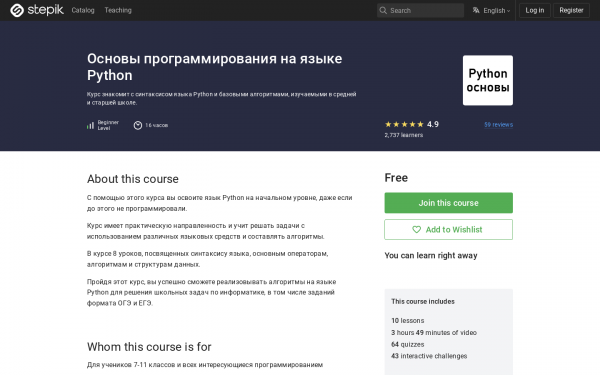Click the 3 hours 49 minutes of video entry
Screen dimensions: 600x375
[x=434, y=333]
